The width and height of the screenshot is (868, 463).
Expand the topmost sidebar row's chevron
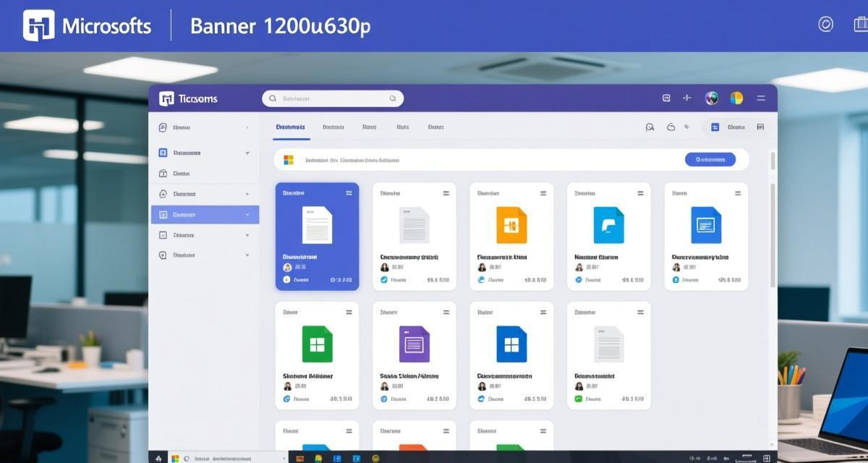pos(247,127)
